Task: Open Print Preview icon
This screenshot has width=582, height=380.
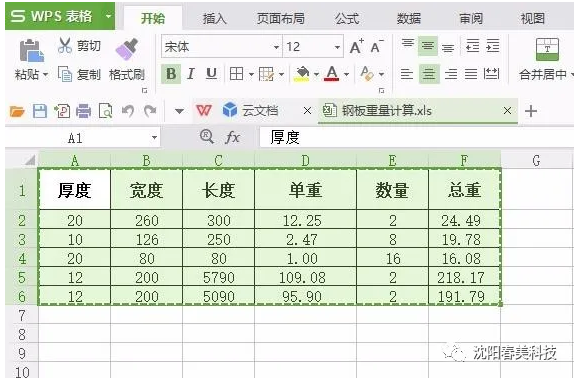Action: (x=105, y=111)
